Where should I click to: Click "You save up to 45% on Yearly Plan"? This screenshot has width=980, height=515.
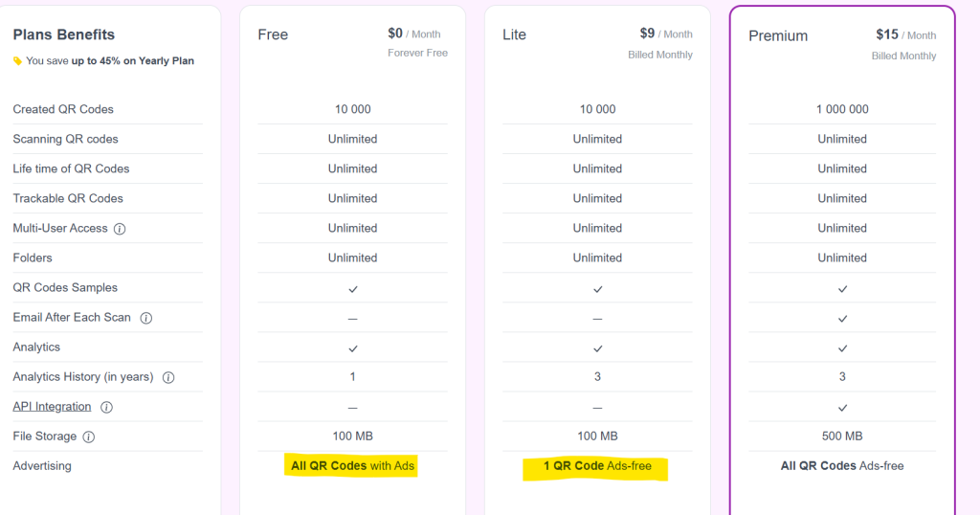110,61
